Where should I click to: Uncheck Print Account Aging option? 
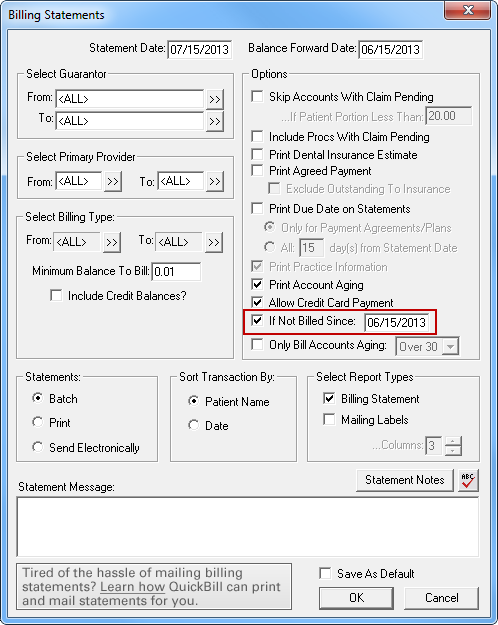pos(257,285)
